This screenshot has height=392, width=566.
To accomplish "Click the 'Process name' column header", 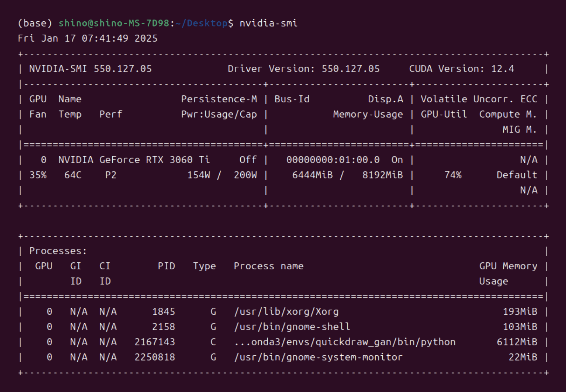I will 268,266.
